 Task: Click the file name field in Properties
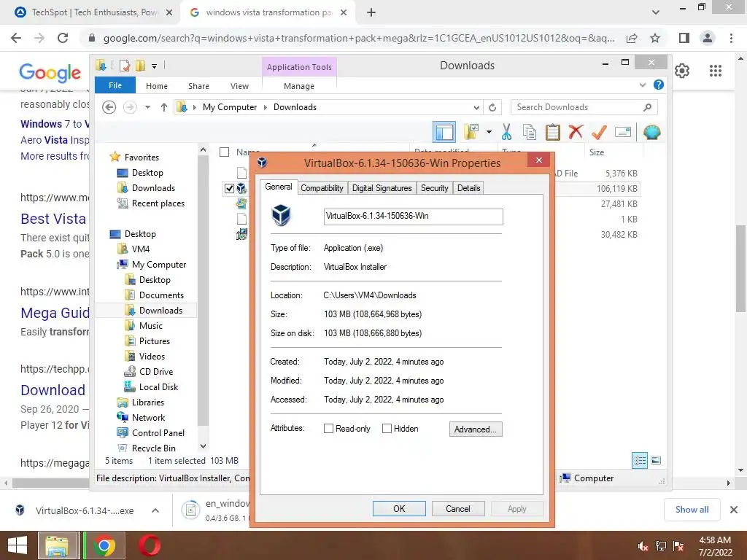pyautogui.click(x=413, y=216)
